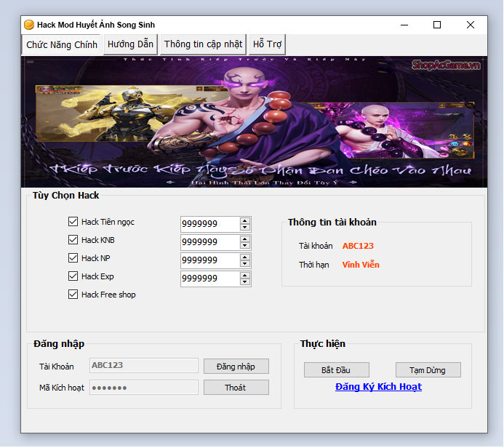Open the Đăng Ký Kích Hoạt link

click(378, 387)
